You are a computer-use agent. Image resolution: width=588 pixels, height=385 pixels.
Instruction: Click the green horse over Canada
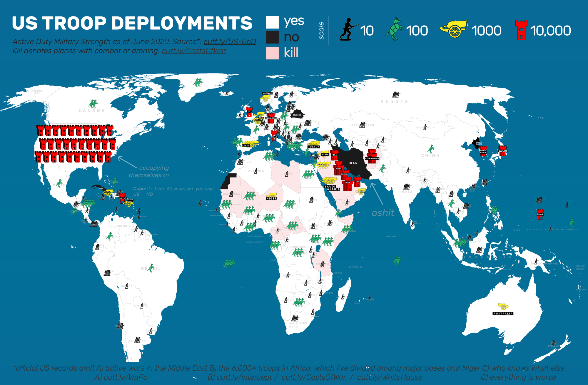tap(93, 104)
